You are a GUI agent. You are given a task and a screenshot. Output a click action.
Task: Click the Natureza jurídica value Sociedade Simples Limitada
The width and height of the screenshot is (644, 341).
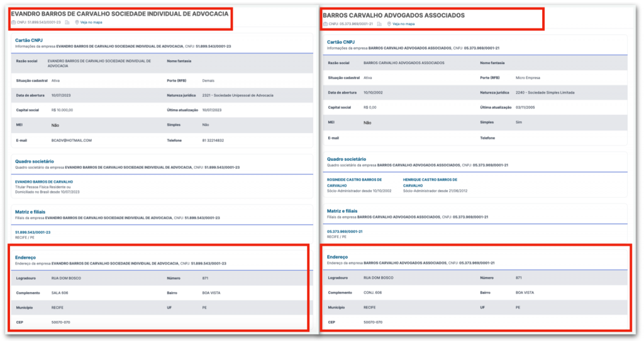tap(545, 92)
